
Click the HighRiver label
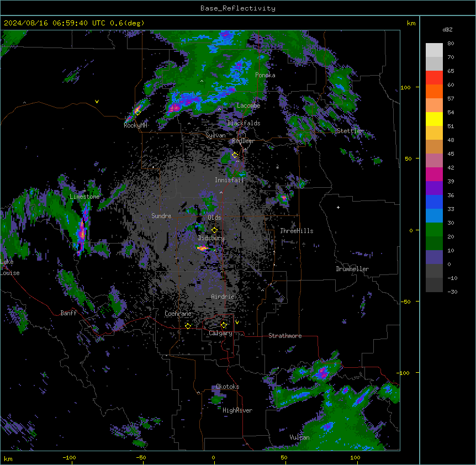(x=237, y=410)
